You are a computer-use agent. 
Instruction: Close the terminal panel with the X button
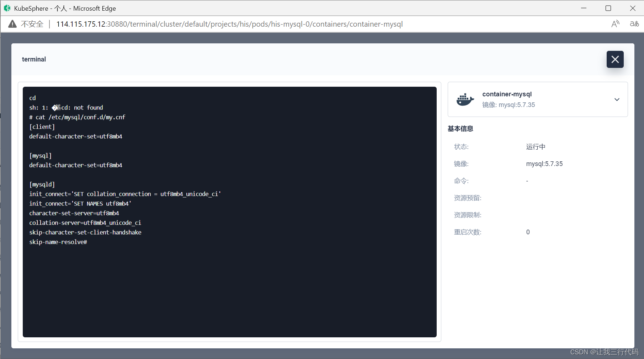[615, 59]
